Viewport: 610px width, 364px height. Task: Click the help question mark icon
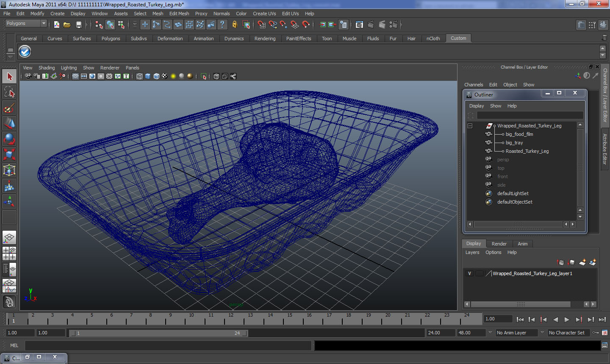[222, 25]
